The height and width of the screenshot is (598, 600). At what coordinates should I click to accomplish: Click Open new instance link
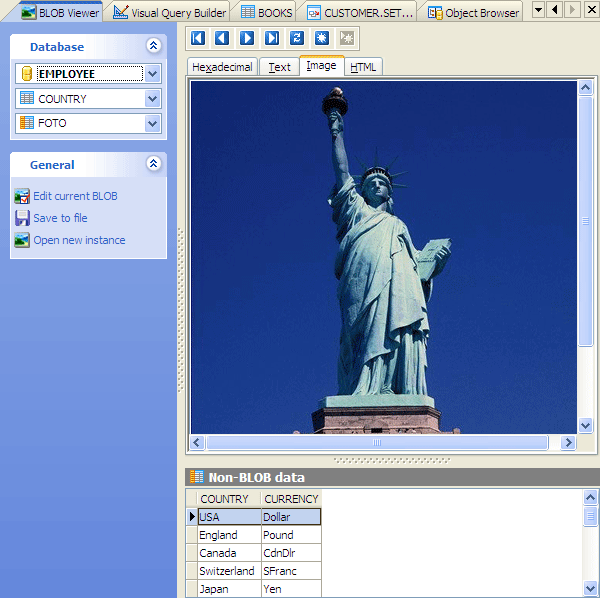tap(79, 240)
